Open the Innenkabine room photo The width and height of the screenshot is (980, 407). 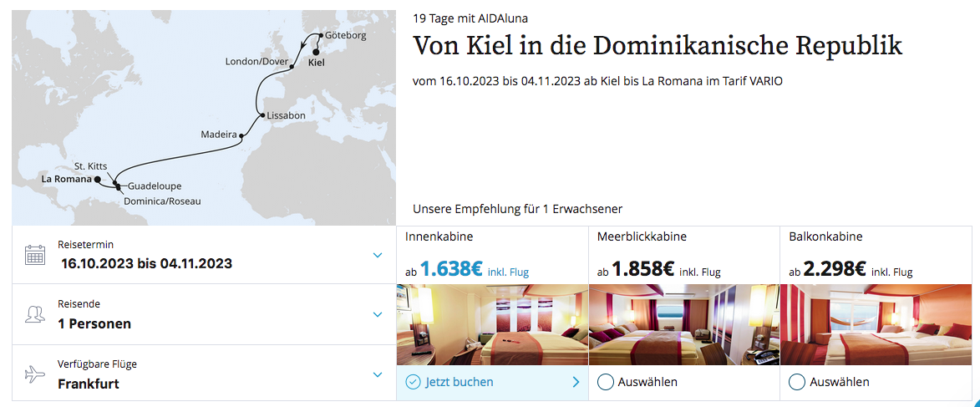pos(492,324)
